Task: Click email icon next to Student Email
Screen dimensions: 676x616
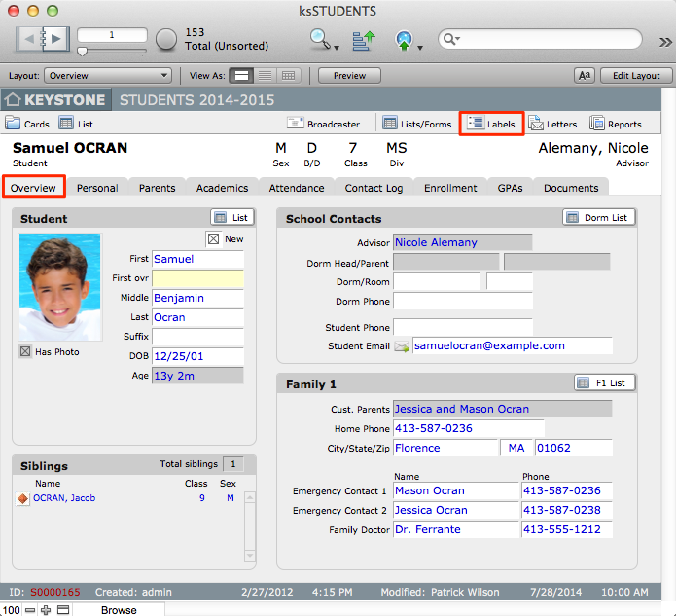Action: pyautogui.click(x=402, y=346)
